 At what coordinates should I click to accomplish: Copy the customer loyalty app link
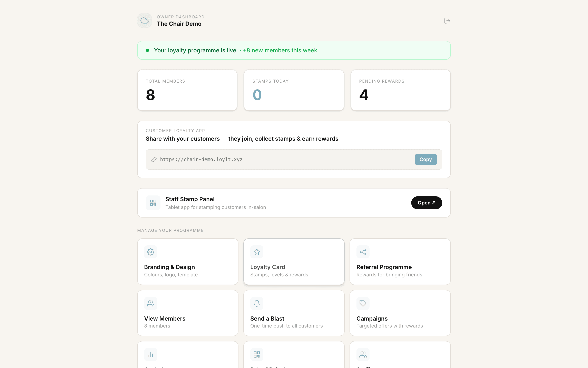426,159
